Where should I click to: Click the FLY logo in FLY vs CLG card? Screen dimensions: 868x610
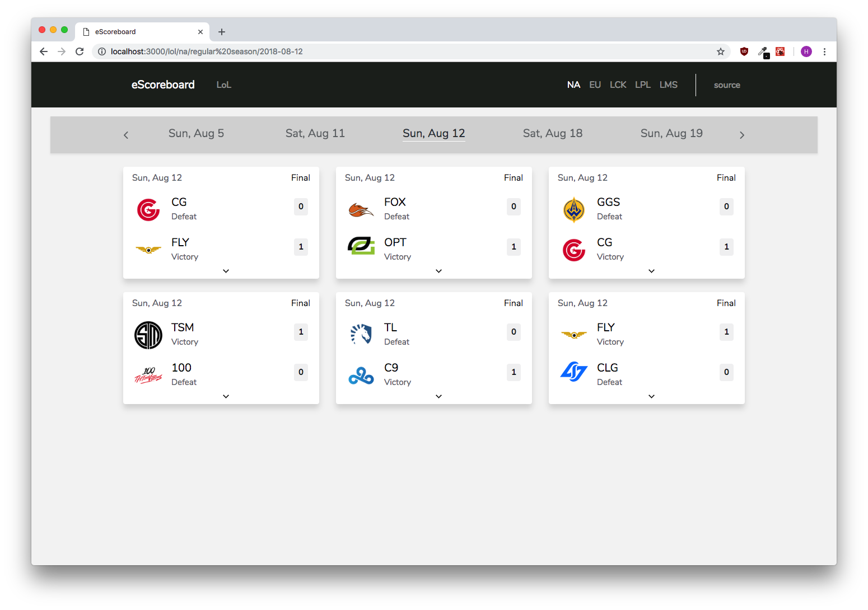pos(574,335)
